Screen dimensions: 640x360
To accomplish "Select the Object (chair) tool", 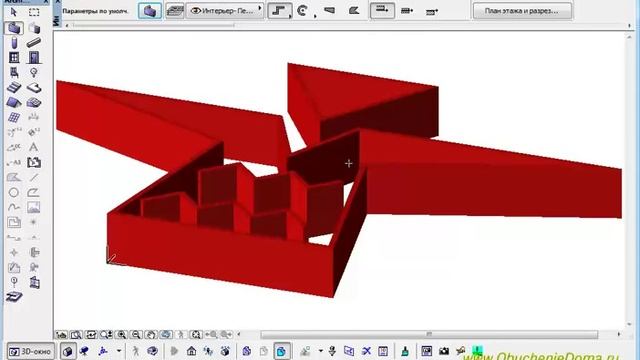I will tap(14, 73).
